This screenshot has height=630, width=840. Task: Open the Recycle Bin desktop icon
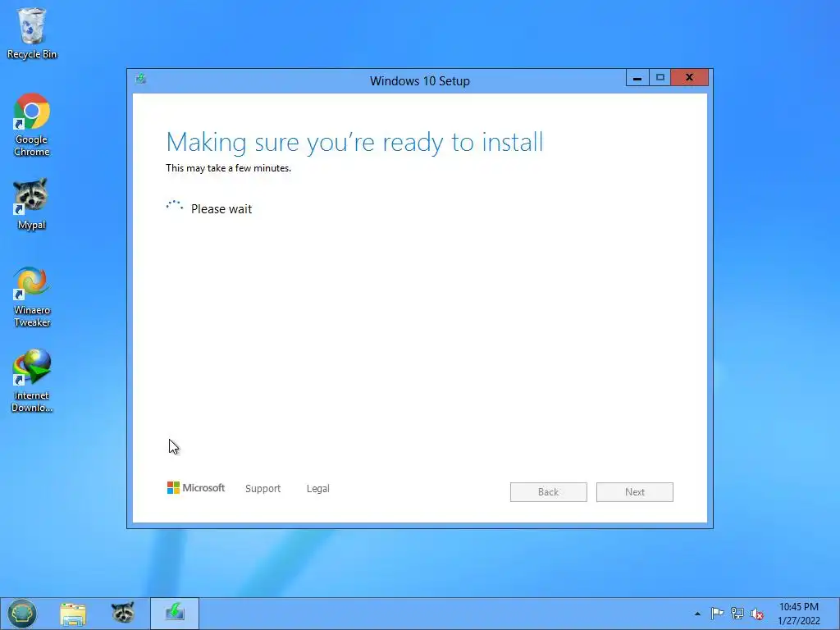coord(32,33)
